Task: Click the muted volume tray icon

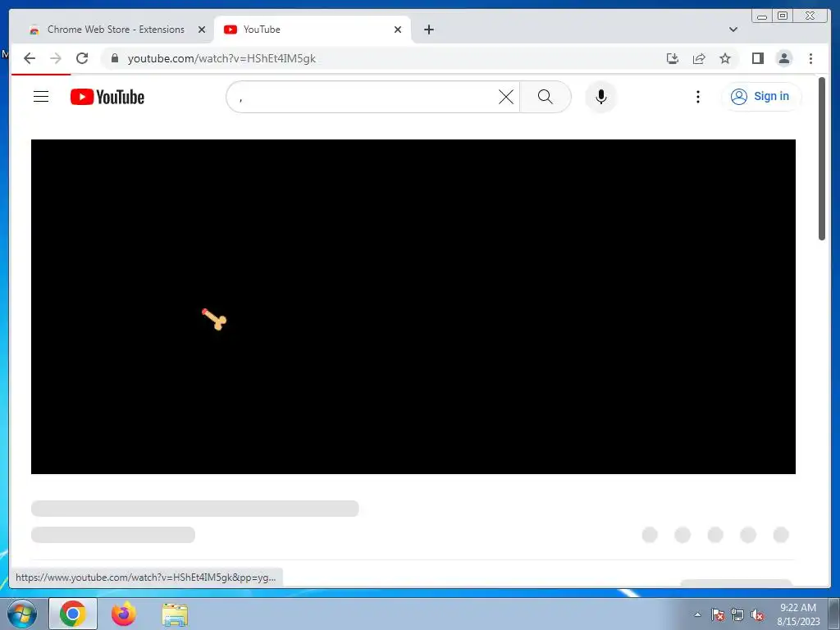Action: coord(757,614)
